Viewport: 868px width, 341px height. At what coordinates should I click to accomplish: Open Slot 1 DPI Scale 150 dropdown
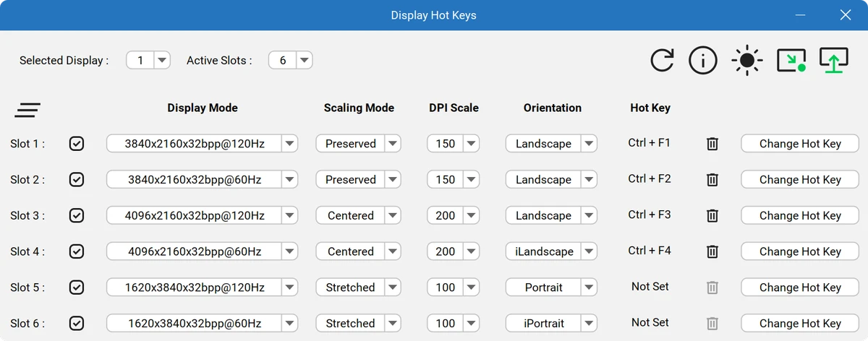point(454,144)
